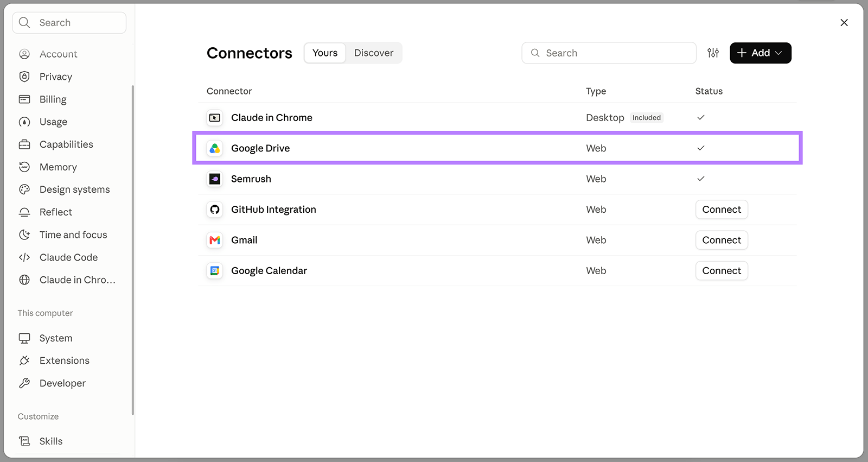Switch to the Yours tab
Screen dimensions: 868x462
325,53
